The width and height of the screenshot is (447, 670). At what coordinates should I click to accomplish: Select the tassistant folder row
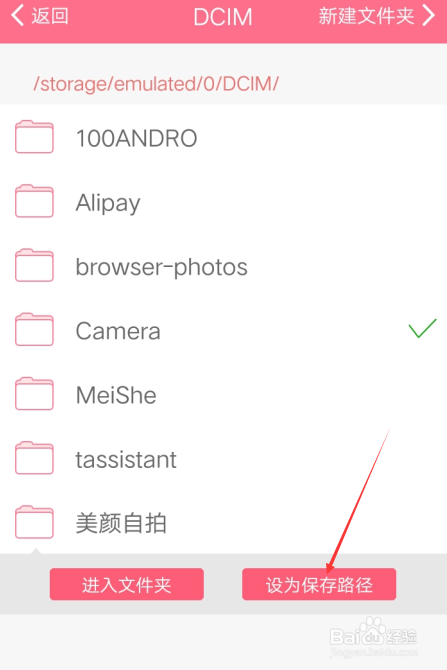(224, 459)
